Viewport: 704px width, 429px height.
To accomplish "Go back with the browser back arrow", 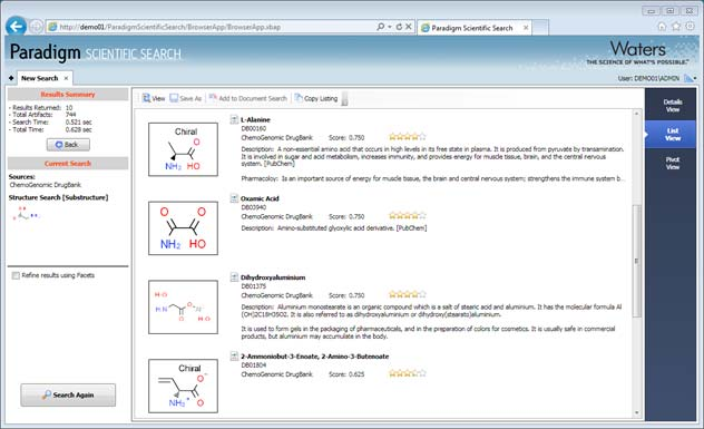I will click(16, 27).
